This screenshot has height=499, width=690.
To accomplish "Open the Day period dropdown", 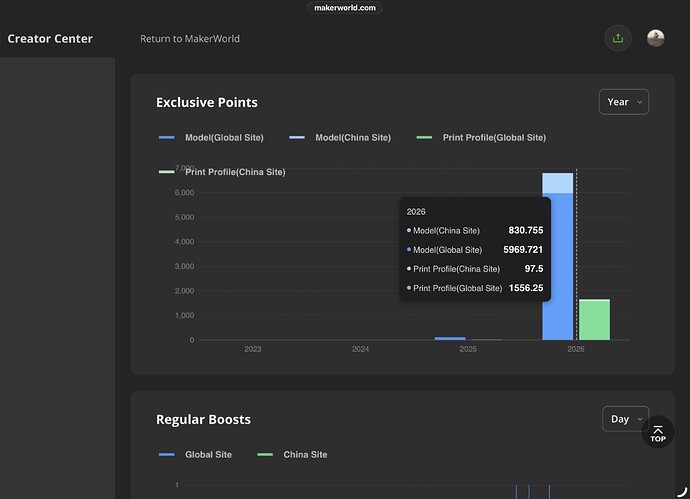I will 625,419.
